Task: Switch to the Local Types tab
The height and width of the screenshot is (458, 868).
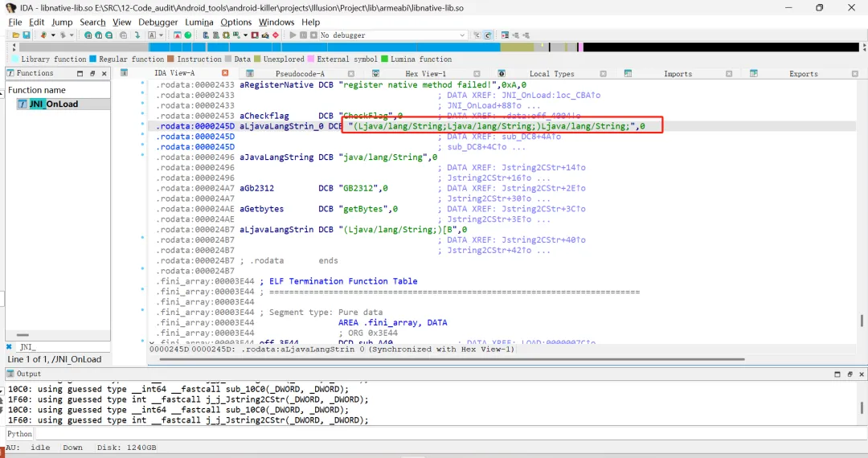Action: click(551, 74)
